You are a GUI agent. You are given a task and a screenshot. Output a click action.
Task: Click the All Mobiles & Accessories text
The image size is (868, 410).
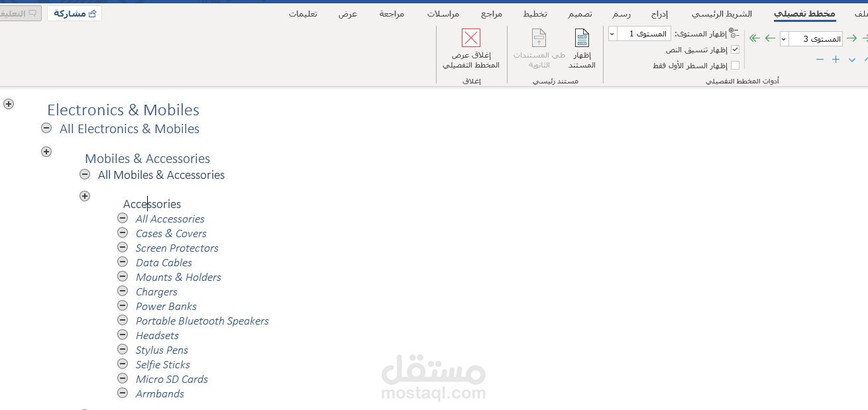pos(161,175)
